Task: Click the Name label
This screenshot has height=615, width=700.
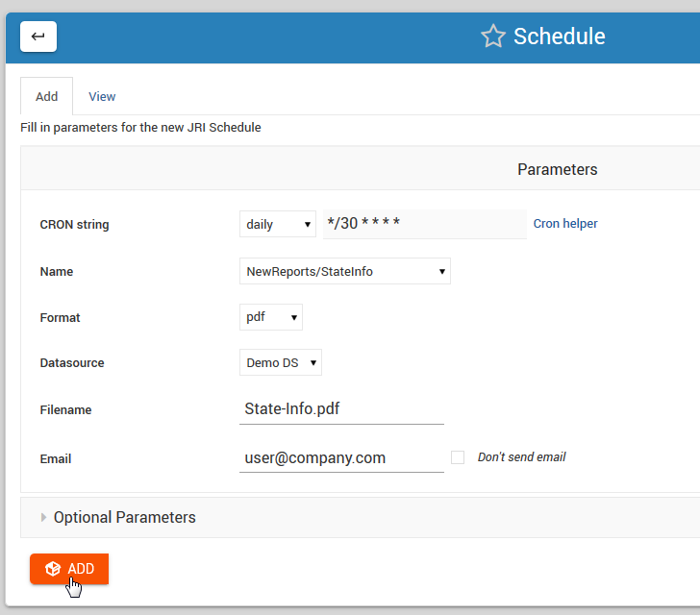Action: click(56, 271)
